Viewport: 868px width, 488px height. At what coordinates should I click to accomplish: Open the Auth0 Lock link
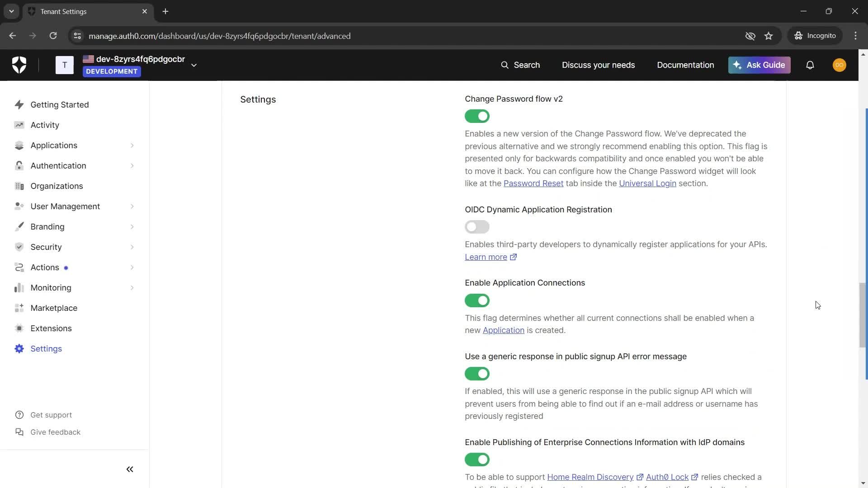tap(672, 477)
